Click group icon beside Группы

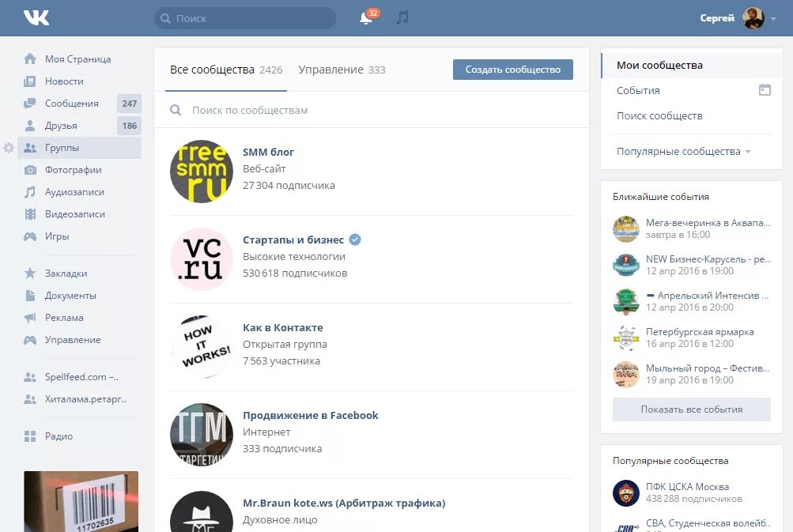click(30, 148)
